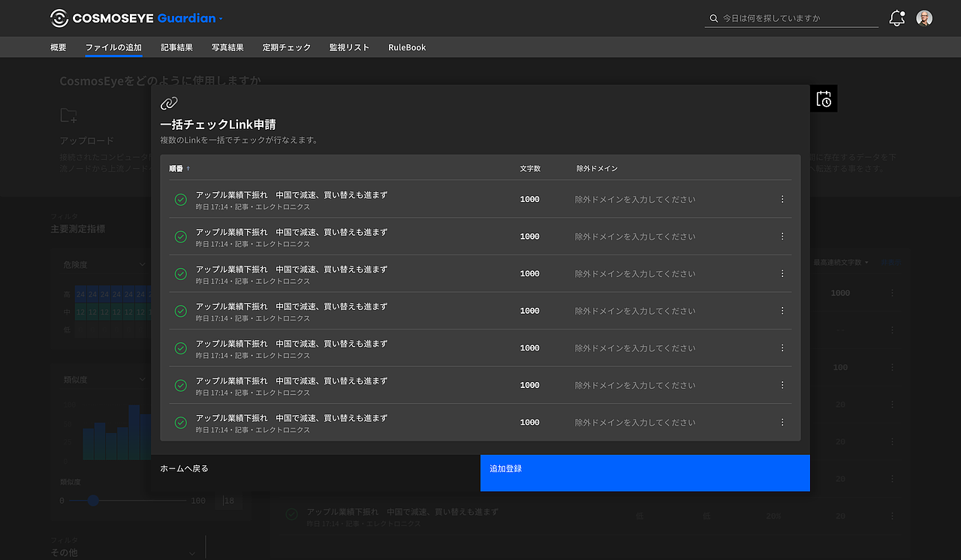The width and height of the screenshot is (961, 560).
Task: Toggle the check on the fourth link row
Action: coord(180,310)
